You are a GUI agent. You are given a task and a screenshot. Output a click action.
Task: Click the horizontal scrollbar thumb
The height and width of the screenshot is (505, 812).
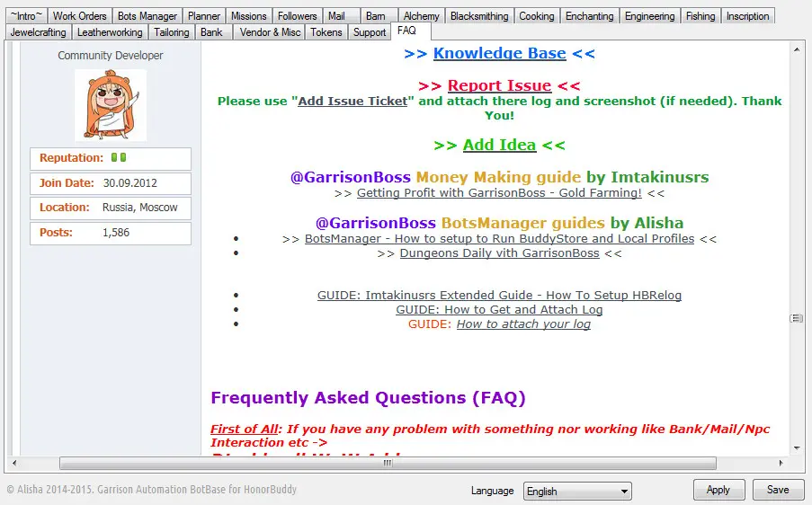(388, 463)
